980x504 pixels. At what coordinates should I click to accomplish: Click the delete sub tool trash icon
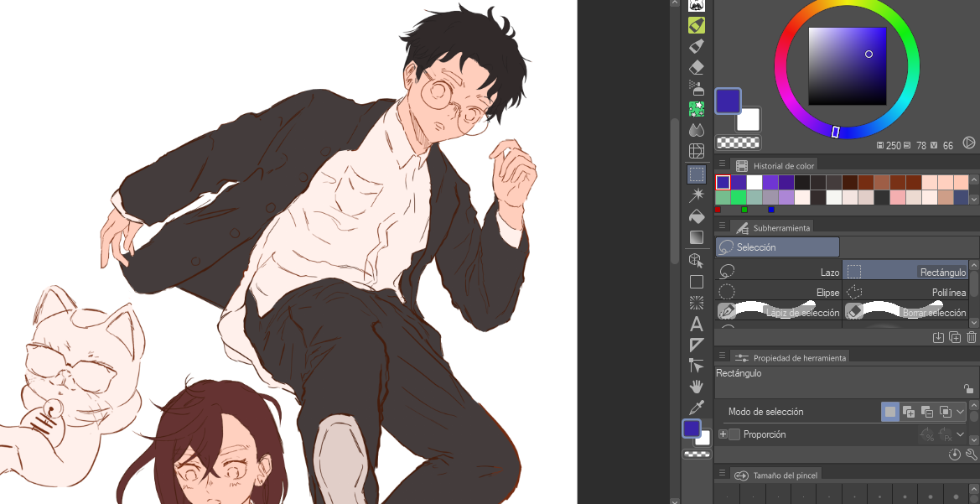click(x=972, y=337)
